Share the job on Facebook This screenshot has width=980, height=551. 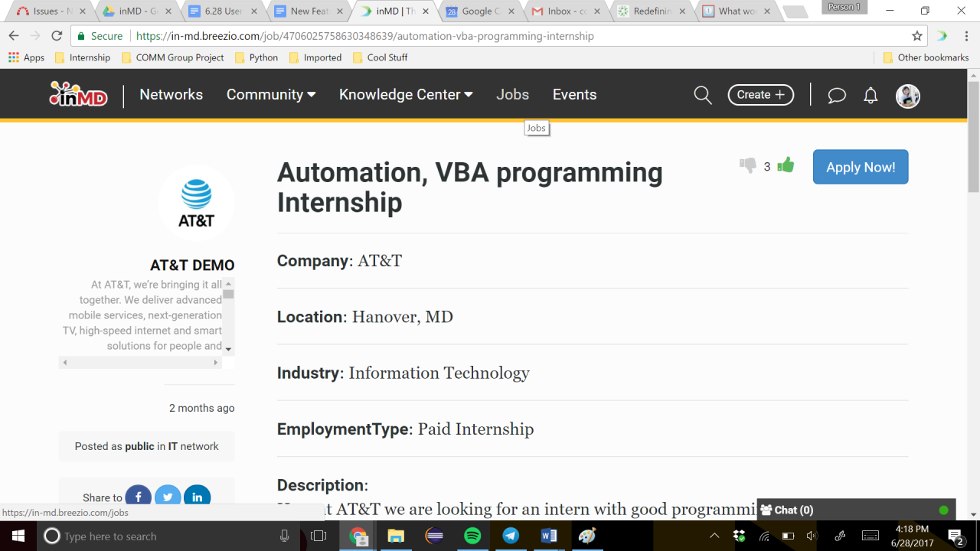click(x=139, y=497)
